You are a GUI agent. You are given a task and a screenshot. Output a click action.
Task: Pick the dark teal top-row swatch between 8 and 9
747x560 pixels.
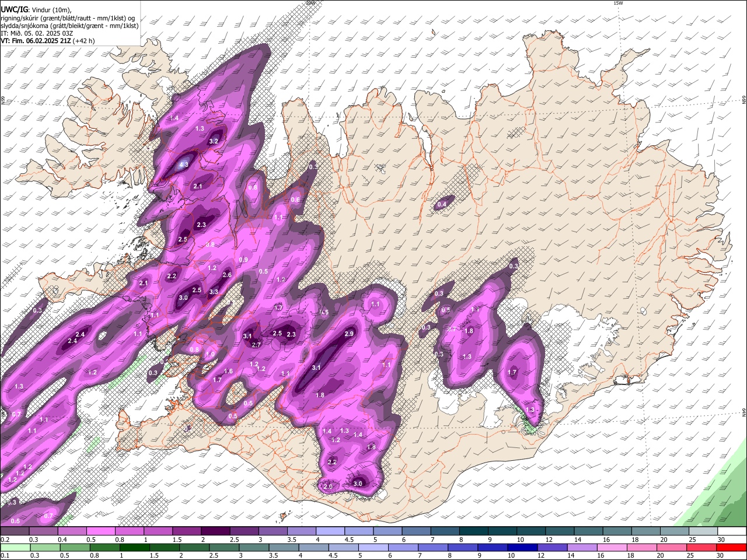click(473, 531)
